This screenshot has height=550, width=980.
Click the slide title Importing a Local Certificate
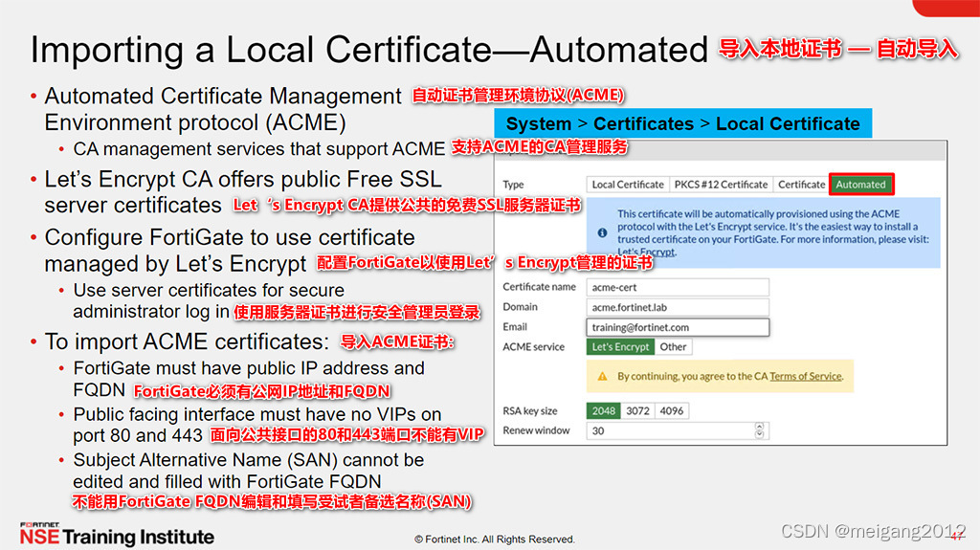368,50
